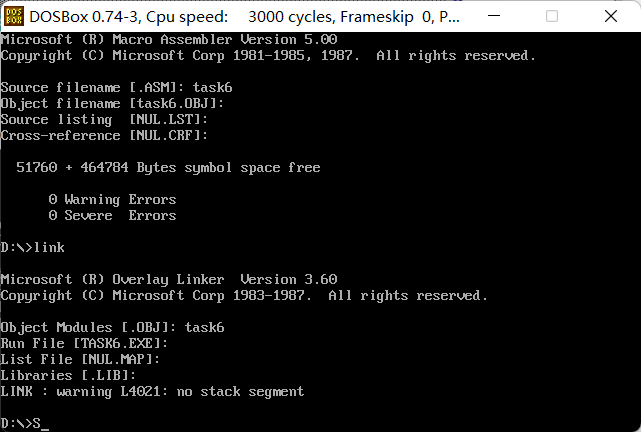The image size is (641, 432).
Task: Click the DOSBox icon in title bar
Action: [x=14, y=16]
